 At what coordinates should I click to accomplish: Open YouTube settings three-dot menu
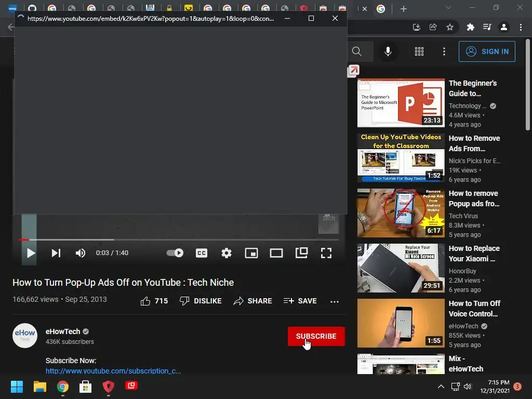point(444,51)
